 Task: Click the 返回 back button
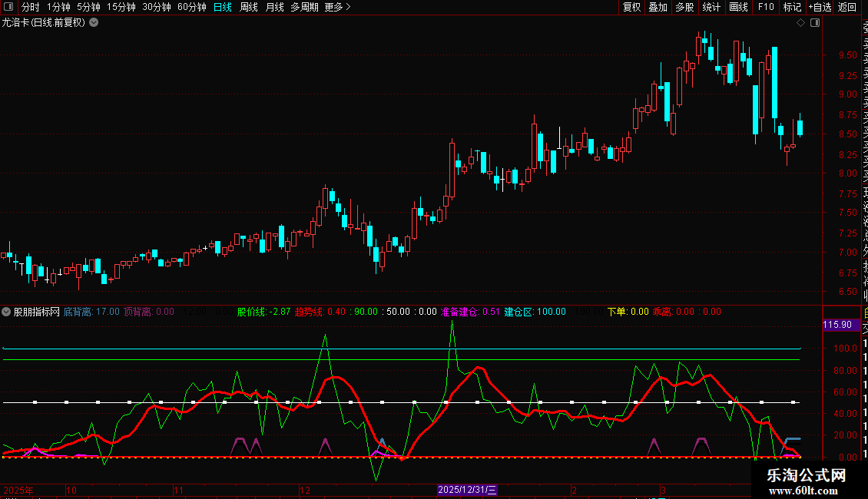tap(847, 7)
